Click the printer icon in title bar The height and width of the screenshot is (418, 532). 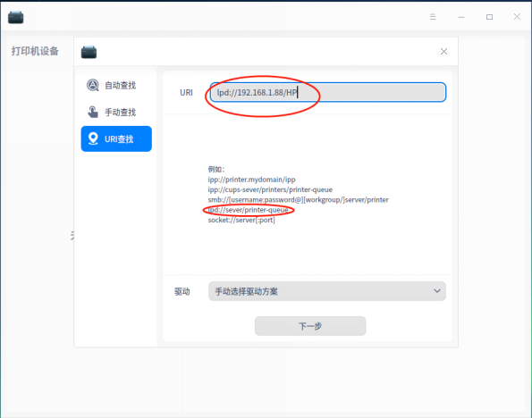click(15, 17)
